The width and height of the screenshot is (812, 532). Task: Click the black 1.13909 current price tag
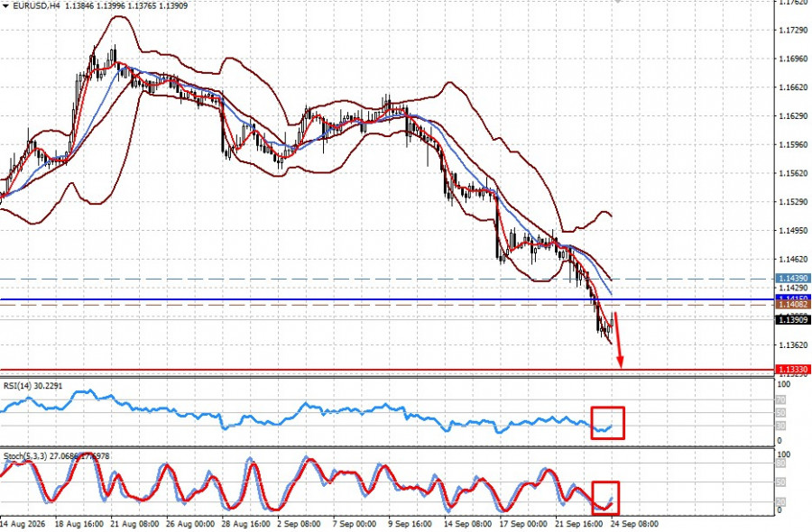tap(792, 320)
